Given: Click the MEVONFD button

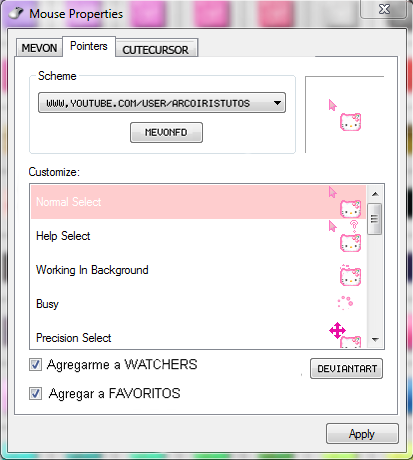Looking at the screenshot, I should [x=166, y=133].
